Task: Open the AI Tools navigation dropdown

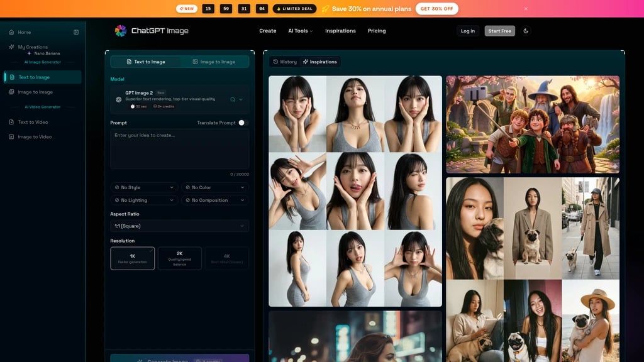Action: 300,31
